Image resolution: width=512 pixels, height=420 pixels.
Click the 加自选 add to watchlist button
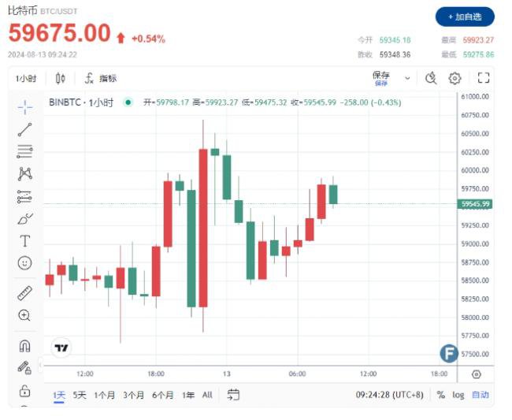(x=465, y=17)
